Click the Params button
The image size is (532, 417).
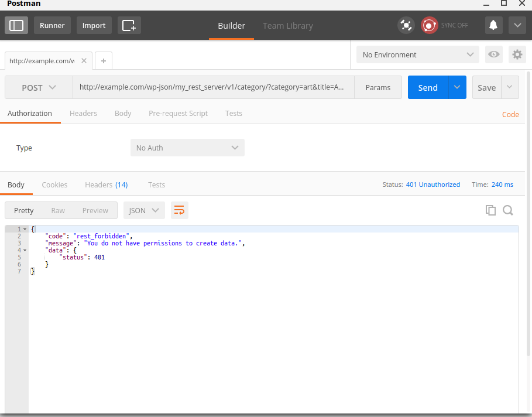point(377,87)
